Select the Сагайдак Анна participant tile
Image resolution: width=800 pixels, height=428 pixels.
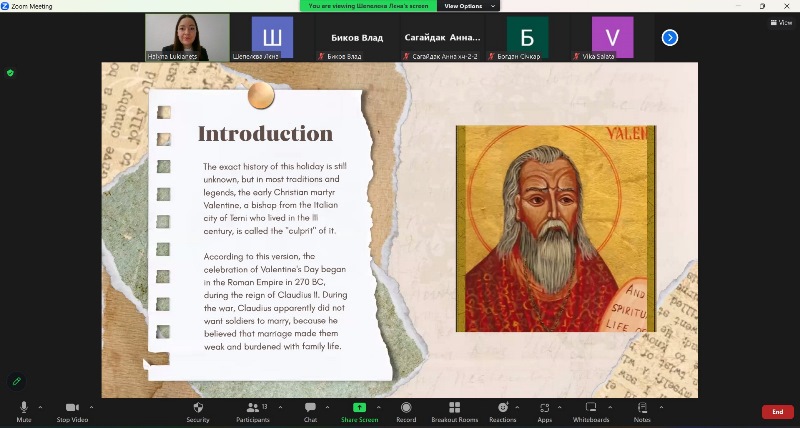tap(442, 38)
